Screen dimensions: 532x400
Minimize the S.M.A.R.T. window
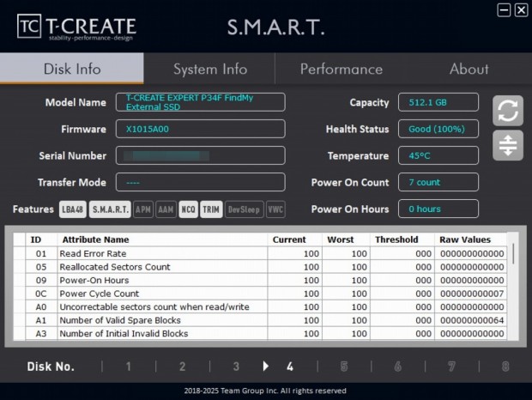click(504, 9)
